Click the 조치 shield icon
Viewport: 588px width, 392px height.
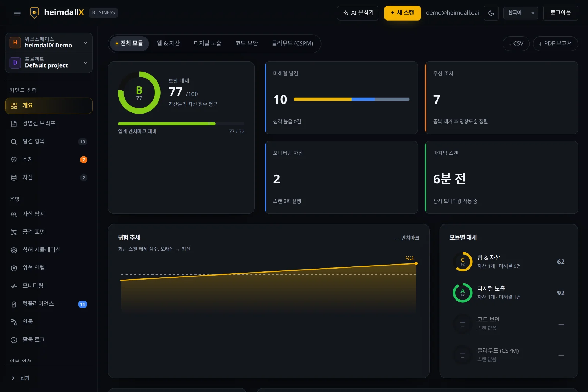pyautogui.click(x=14, y=159)
